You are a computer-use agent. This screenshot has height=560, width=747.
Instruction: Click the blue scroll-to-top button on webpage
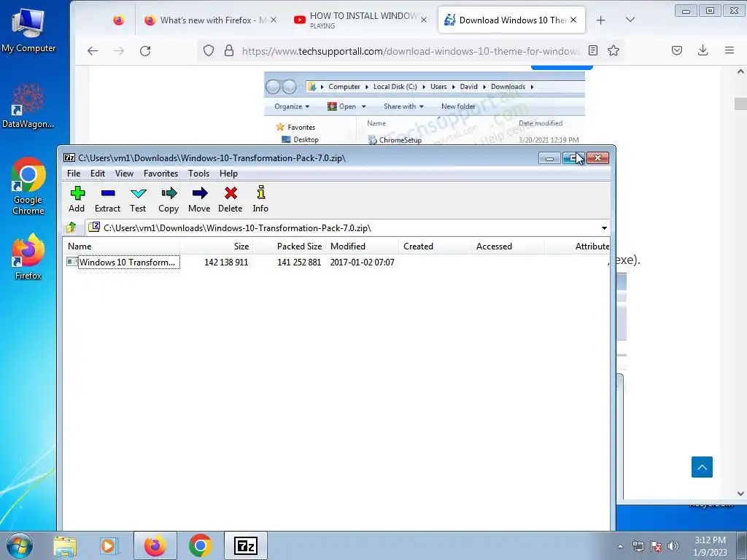[x=703, y=467]
